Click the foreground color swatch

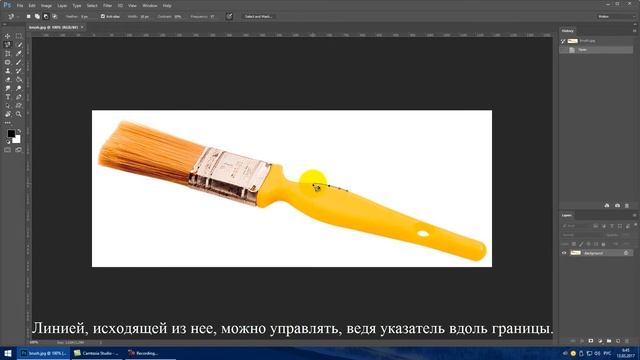10,133
